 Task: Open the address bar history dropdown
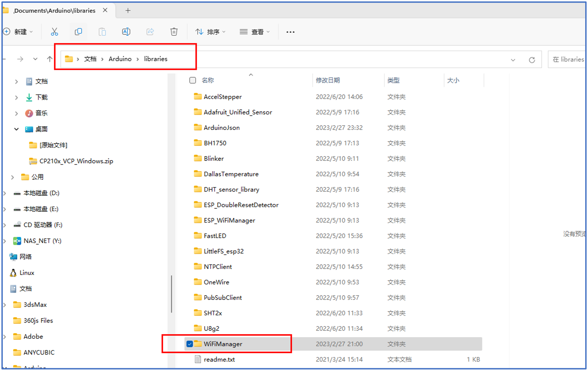pos(513,60)
